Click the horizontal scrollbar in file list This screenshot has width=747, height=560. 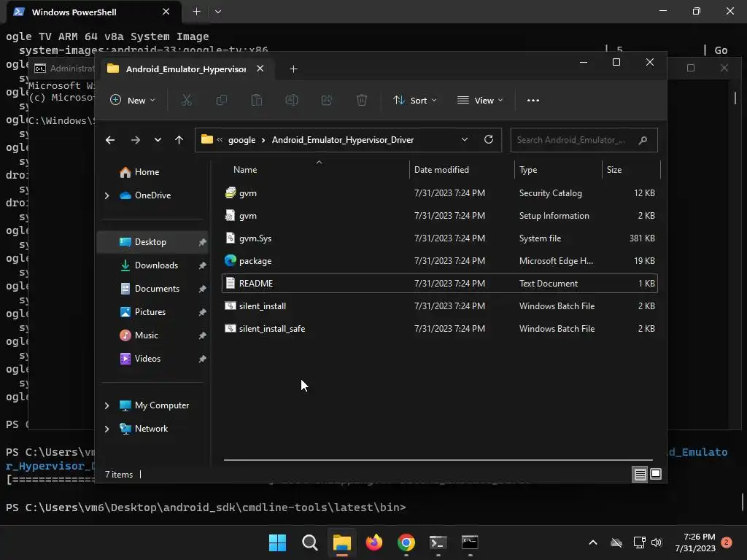[438, 460]
